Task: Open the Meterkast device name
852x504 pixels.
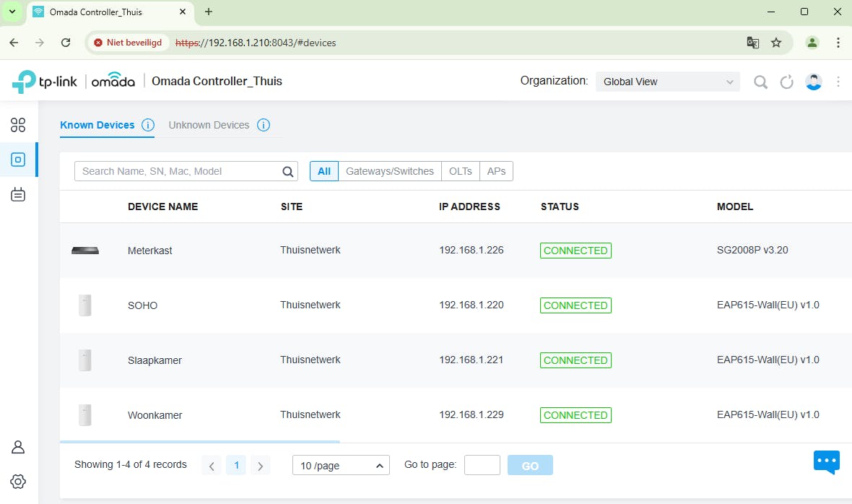Action: click(150, 251)
